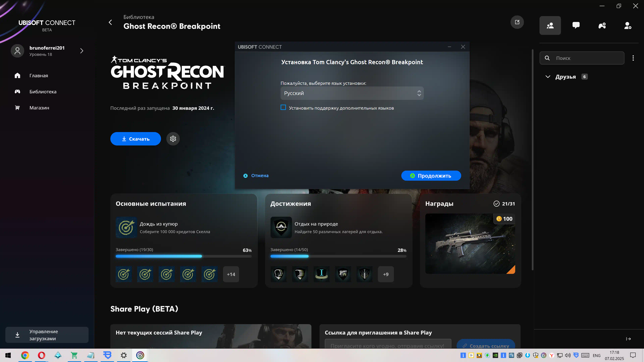The width and height of the screenshot is (644, 362).
Task: Show 9 more achievements
Action: click(386, 274)
